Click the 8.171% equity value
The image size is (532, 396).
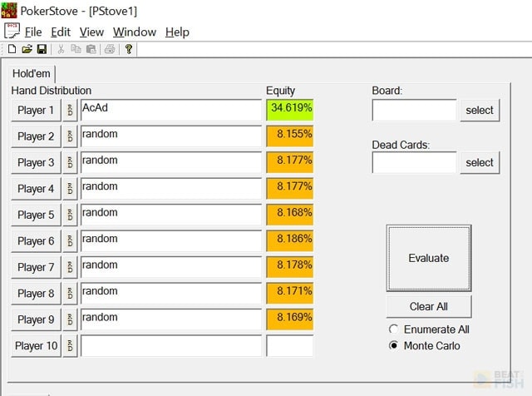290,293
